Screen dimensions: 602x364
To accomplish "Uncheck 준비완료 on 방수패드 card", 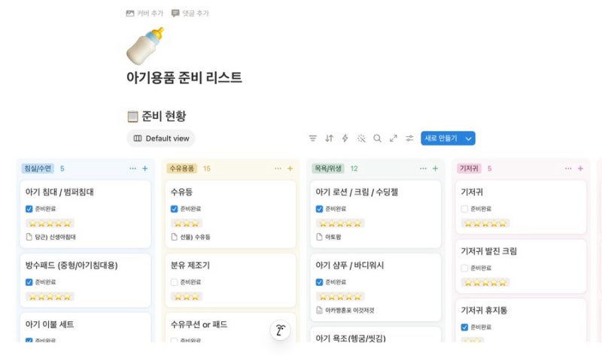I will [29, 282].
